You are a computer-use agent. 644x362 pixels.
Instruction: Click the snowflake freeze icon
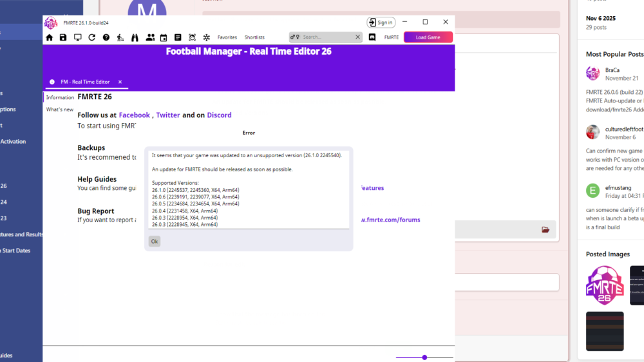[207, 37]
